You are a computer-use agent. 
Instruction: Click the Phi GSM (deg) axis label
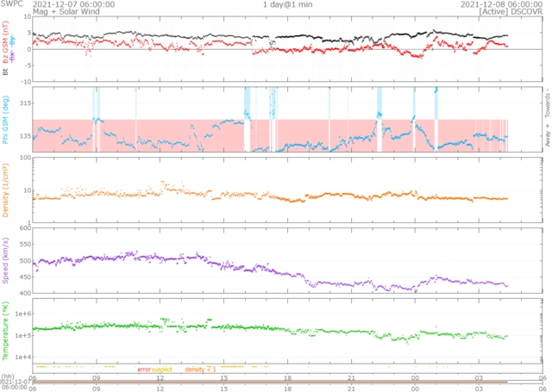click(x=5, y=120)
